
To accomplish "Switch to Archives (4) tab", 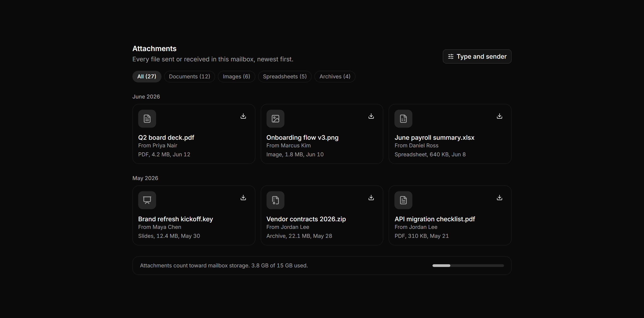I will pos(335,77).
